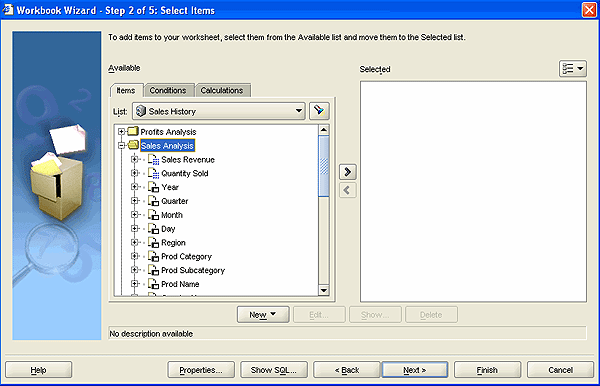Open the Sales History list dropdown
This screenshot has height=386, width=600.
[x=299, y=111]
